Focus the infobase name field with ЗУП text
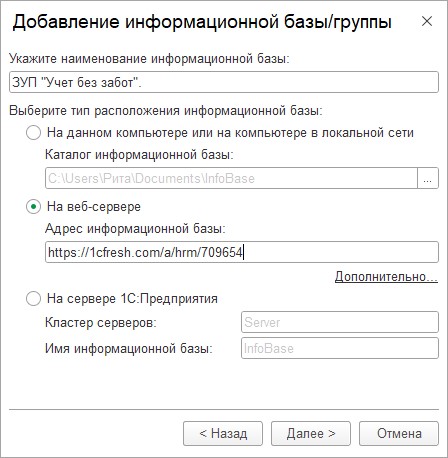 pyautogui.click(x=224, y=82)
